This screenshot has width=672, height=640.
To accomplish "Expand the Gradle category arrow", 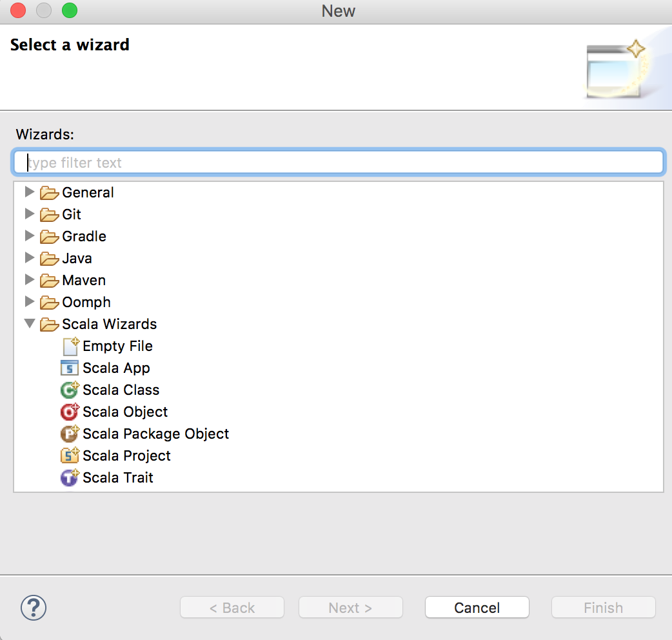I will point(29,235).
